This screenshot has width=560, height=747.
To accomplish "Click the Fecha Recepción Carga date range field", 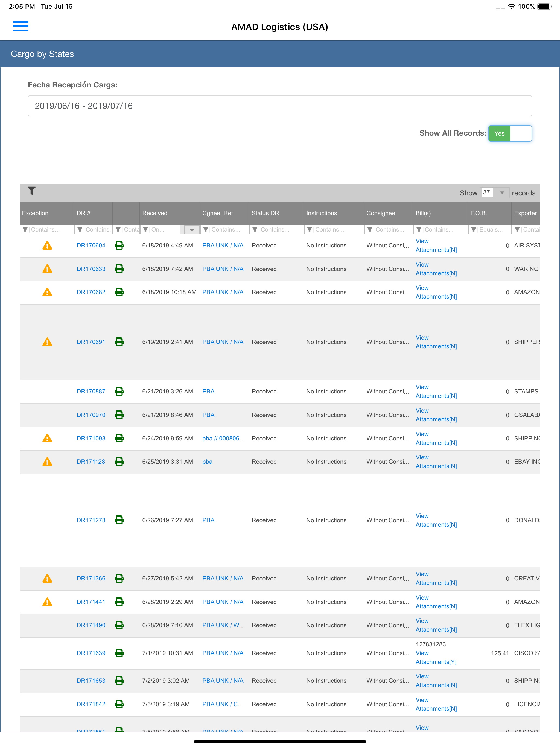I will (x=280, y=106).
